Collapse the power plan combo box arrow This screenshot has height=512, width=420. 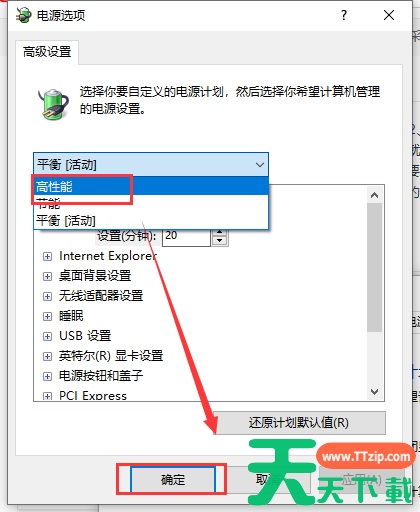[260, 164]
